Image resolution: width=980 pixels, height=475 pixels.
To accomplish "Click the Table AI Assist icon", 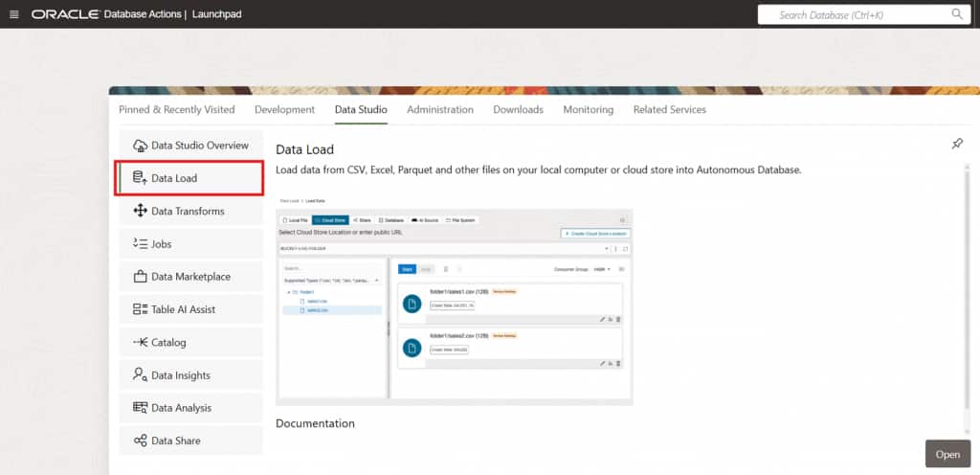I will pos(140,309).
